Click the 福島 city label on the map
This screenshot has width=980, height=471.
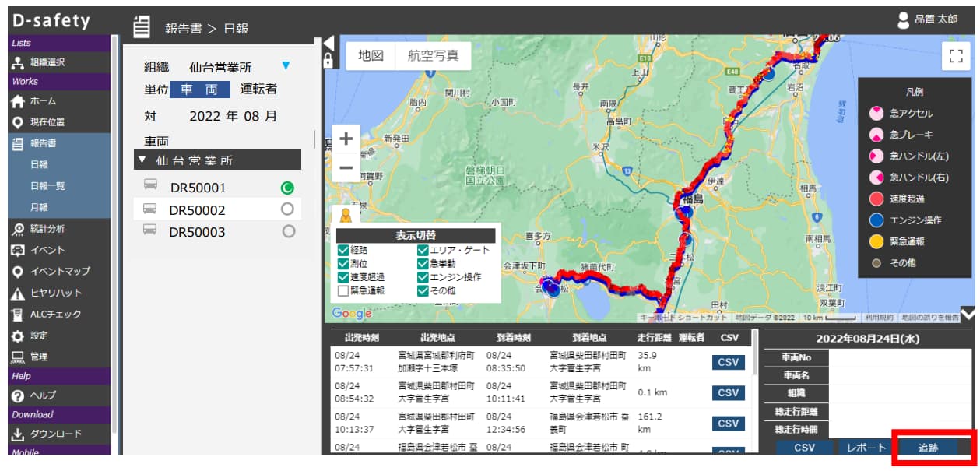pyautogui.click(x=692, y=199)
